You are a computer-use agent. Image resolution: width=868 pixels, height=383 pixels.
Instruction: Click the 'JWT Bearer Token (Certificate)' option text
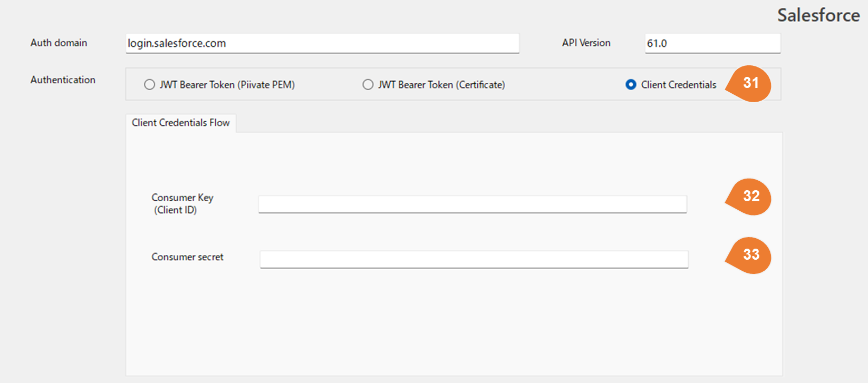click(x=441, y=85)
